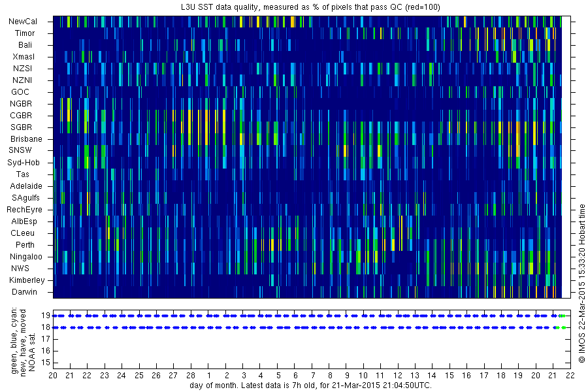Image resolution: width=588 pixels, height=392 pixels.
Task: Select the NGBR row label
Action: [21, 103]
